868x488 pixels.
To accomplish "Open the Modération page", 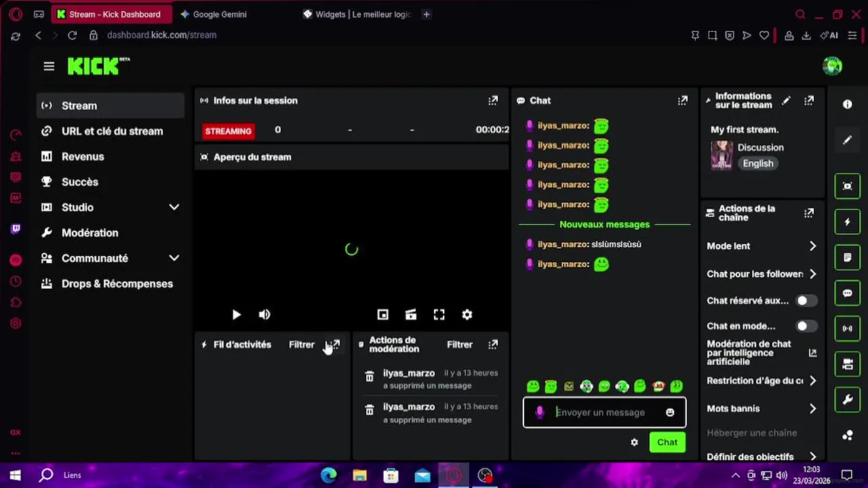I will coord(110,232).
